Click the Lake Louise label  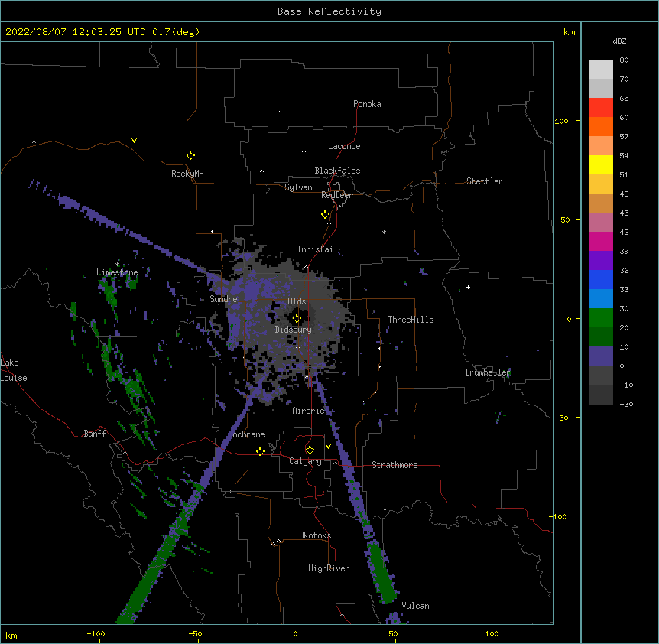pyautogui.click(x=14, y=370)
